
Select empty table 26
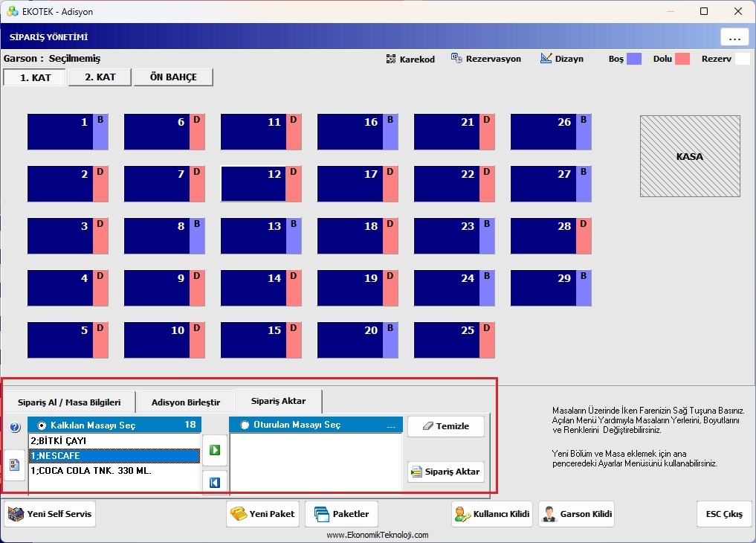point(551,132)
